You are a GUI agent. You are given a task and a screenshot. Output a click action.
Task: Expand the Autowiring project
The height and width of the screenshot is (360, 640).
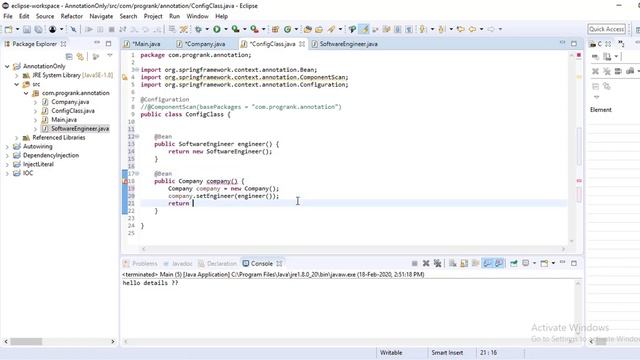(7, 147)
